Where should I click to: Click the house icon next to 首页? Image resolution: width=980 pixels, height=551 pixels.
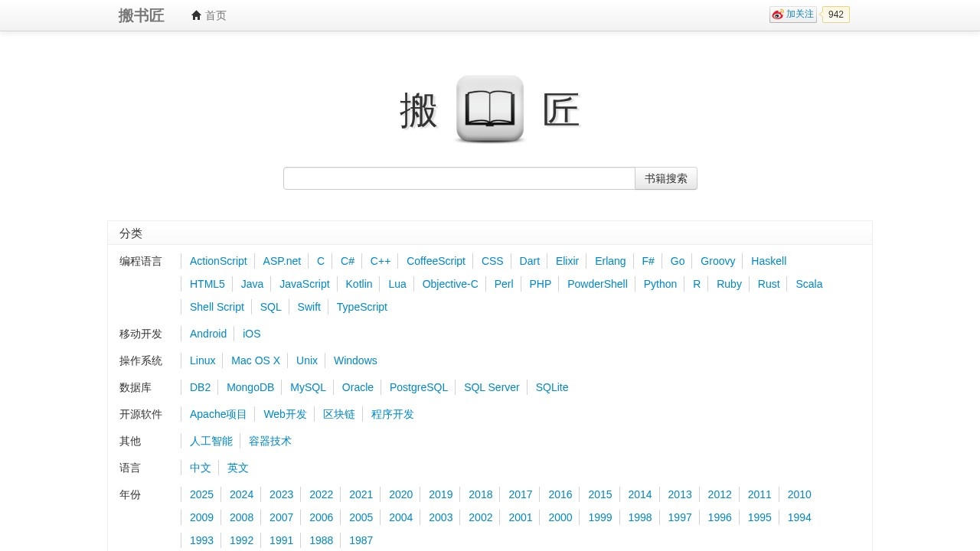(x=197, y=15)
